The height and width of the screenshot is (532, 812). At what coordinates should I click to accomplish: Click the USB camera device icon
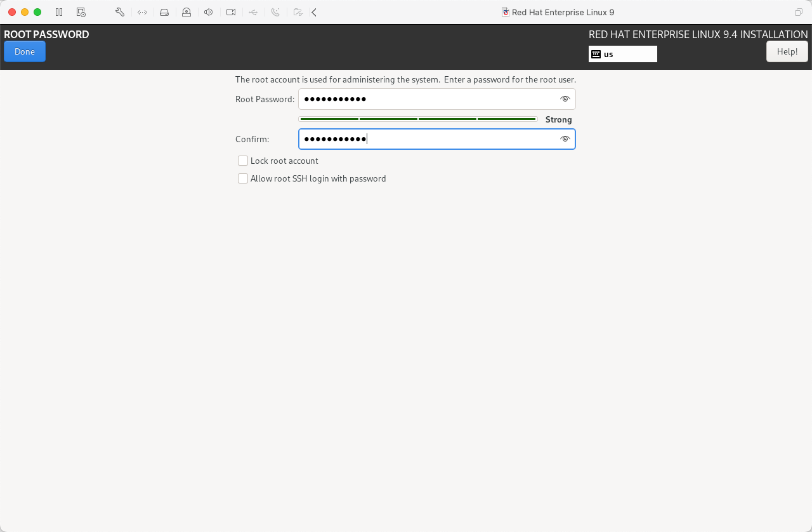click(x=187, y=12)
